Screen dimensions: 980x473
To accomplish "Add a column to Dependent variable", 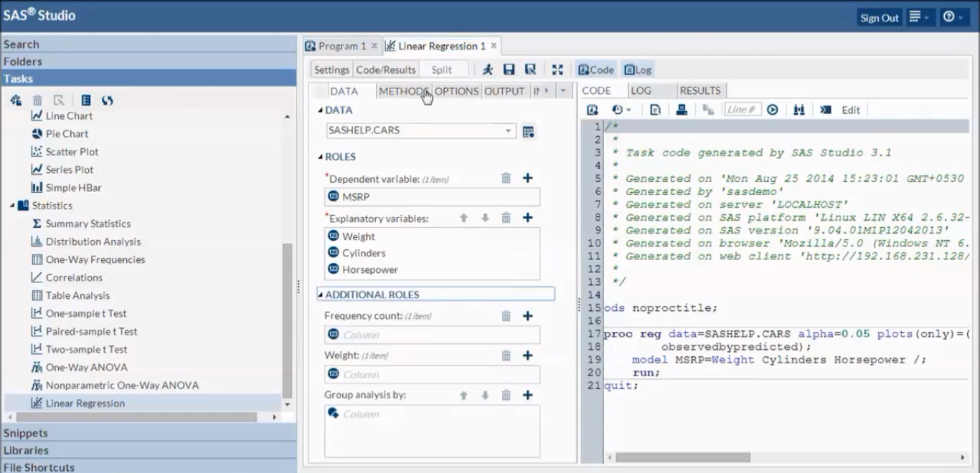I will pos(527,178).
